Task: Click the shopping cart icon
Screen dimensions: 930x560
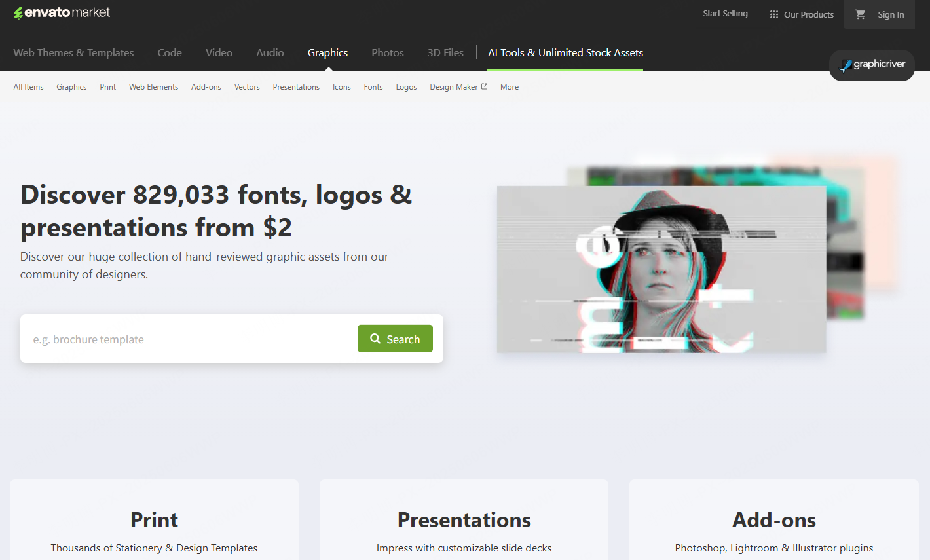Action: pos(860,14)
